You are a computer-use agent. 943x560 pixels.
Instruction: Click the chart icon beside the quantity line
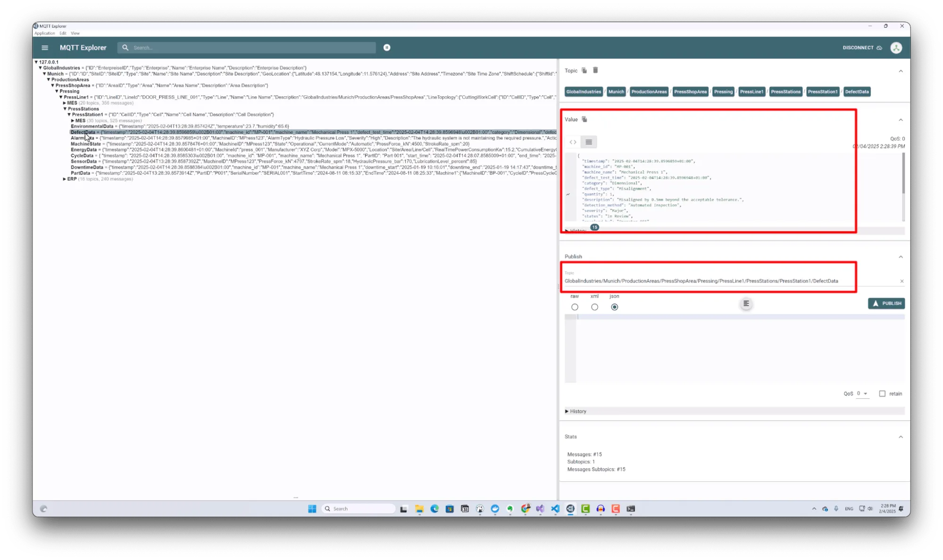[x=568, y=194]
